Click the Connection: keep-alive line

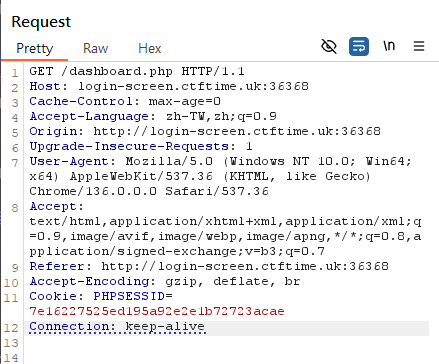[117, 327]
